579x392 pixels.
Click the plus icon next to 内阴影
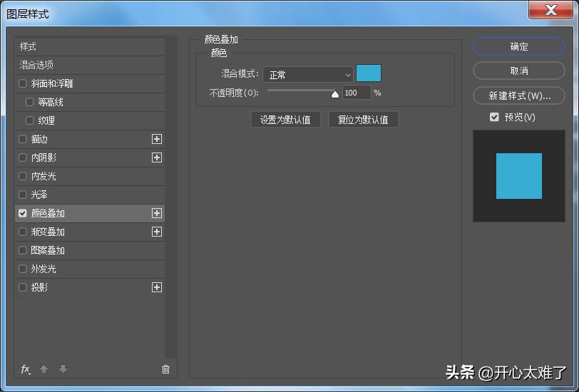[x=157, y=158]
